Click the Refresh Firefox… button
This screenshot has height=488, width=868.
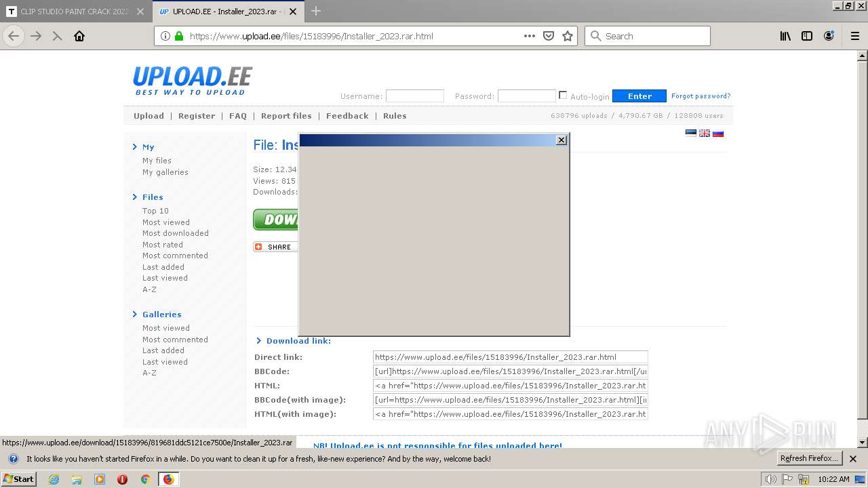click(x=810, y=459)
